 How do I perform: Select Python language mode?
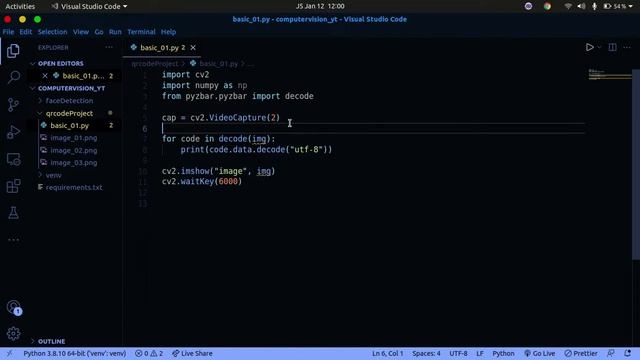click(x=503, y=353)
